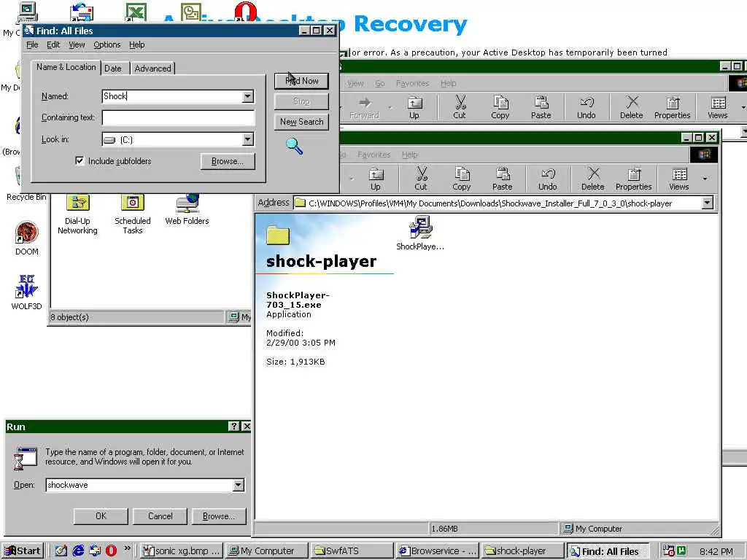This screenshot has width=747, height=560.
Task: Select the WOLF3D desktop shortcut
Action: point(27,292)
